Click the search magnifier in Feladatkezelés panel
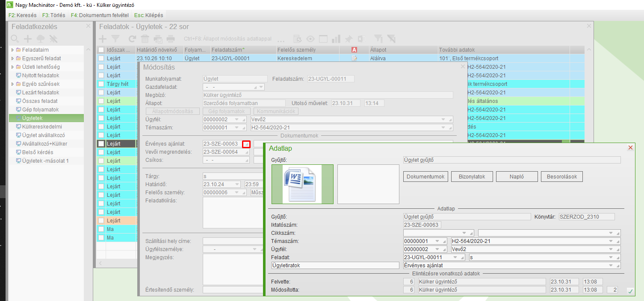Image resolution: width=644 pixels, height=301 pixels. point(15,39)
